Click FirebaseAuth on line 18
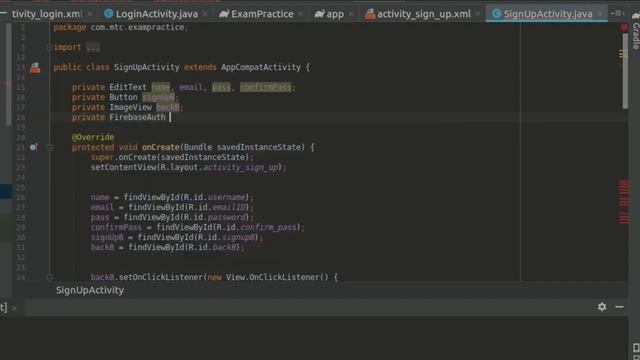640x360 pixels. pyautogui.click(x=137, y=118)
